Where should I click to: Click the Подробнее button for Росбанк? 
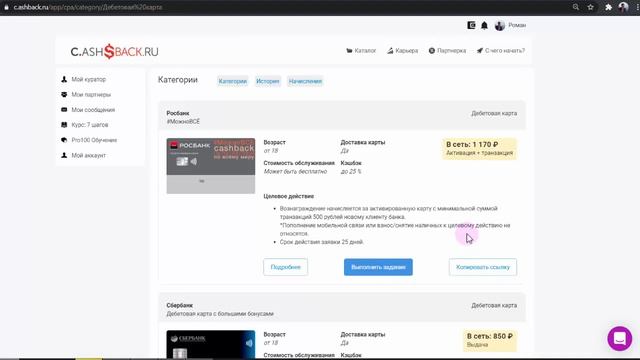pos(285,267)
